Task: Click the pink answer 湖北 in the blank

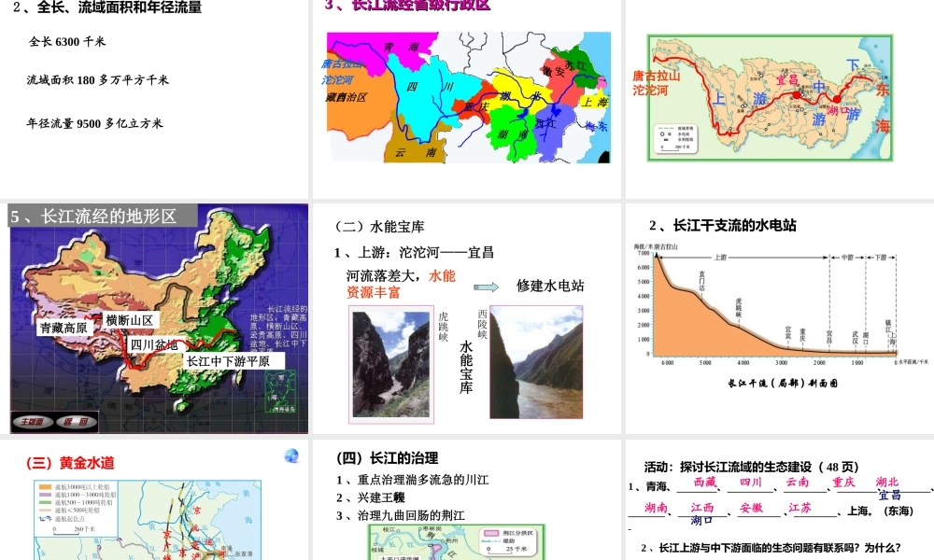Action: (x=887, y=482)
